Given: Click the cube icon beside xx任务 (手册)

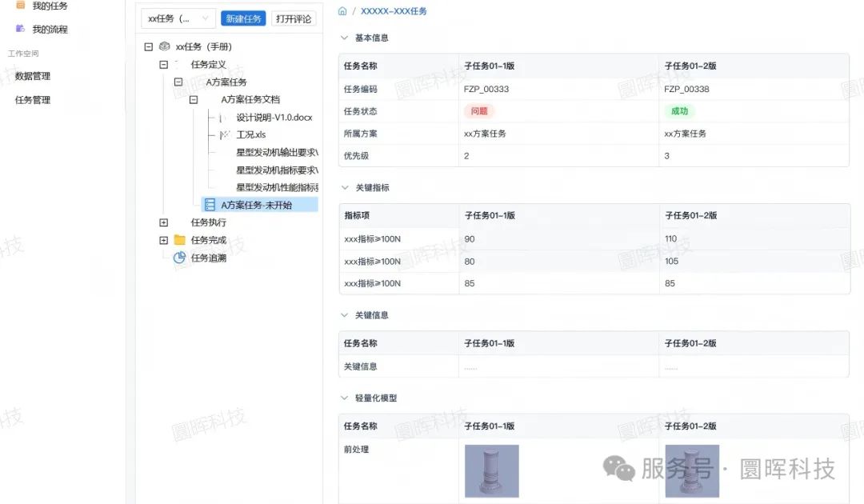Looking at the screenshot, I should click(x=164, y=47).
